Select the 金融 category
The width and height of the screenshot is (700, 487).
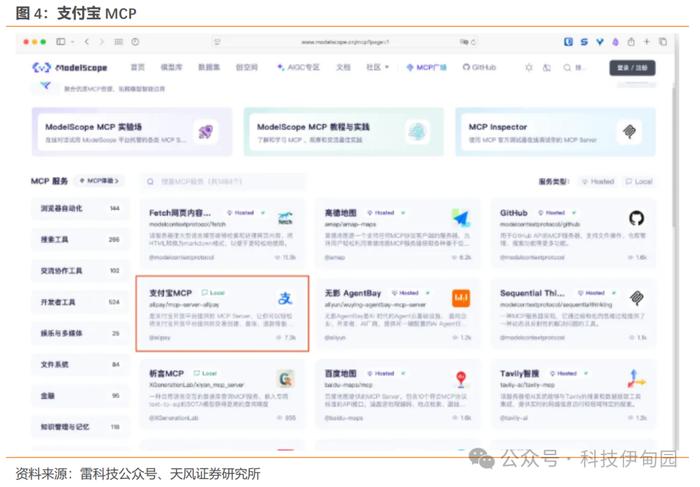point(80,396)
